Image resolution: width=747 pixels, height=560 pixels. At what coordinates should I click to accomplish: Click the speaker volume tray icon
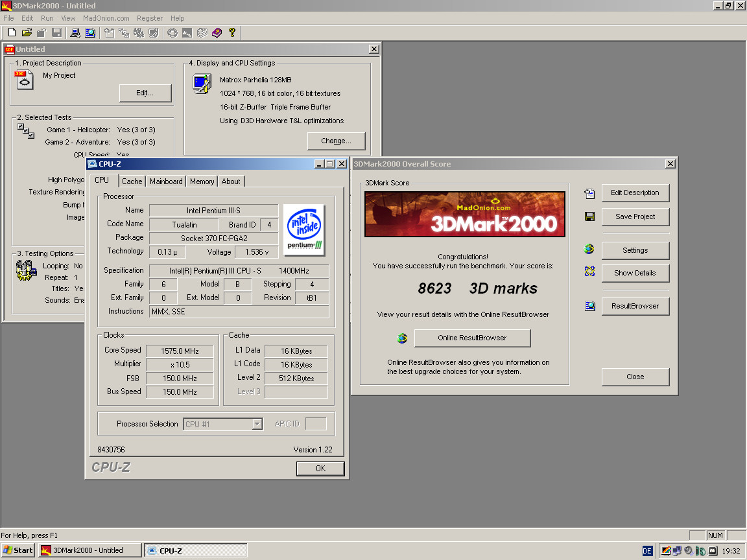coord(689,551)
